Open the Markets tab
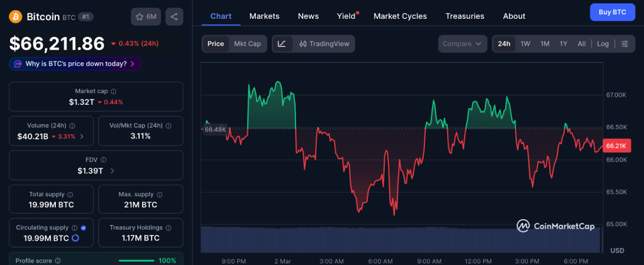This screenshot has height=265, width=644. pyautogui.click(x=264, y=16)
